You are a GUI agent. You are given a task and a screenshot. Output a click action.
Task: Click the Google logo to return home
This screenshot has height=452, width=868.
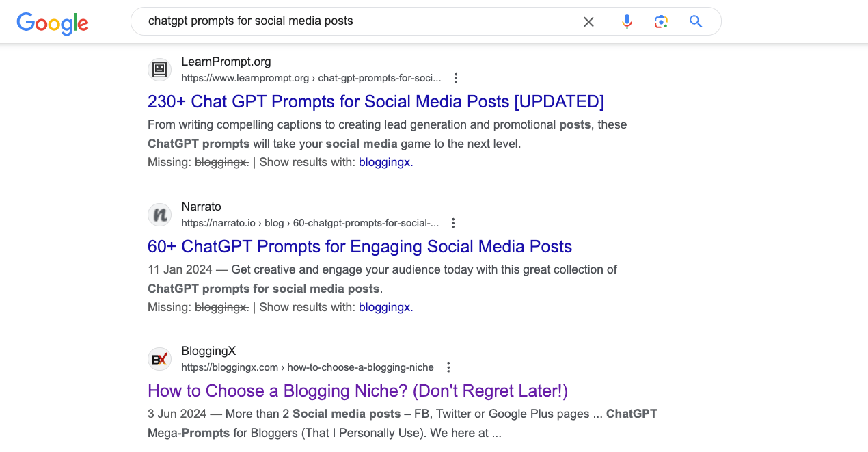(x=52, y=24)
